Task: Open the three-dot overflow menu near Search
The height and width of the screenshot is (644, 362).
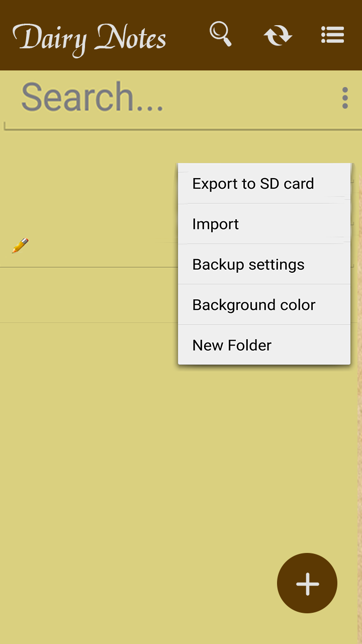Action: (x=345, y=99)
